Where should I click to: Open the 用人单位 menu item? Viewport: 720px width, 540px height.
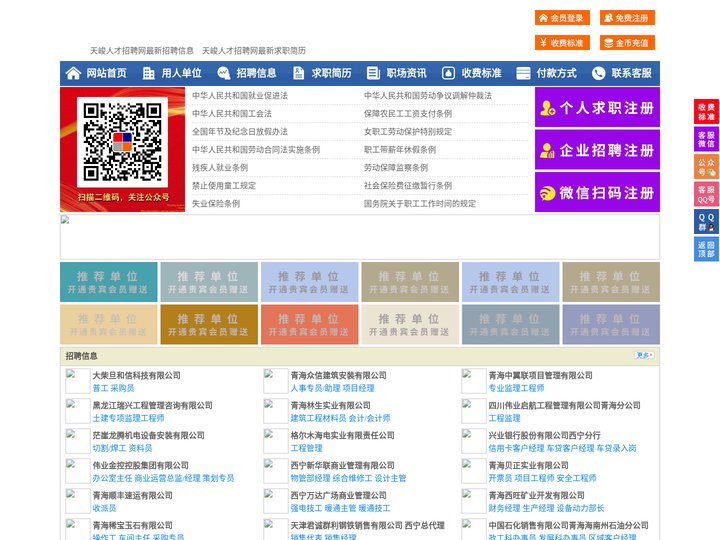[181, 73]
